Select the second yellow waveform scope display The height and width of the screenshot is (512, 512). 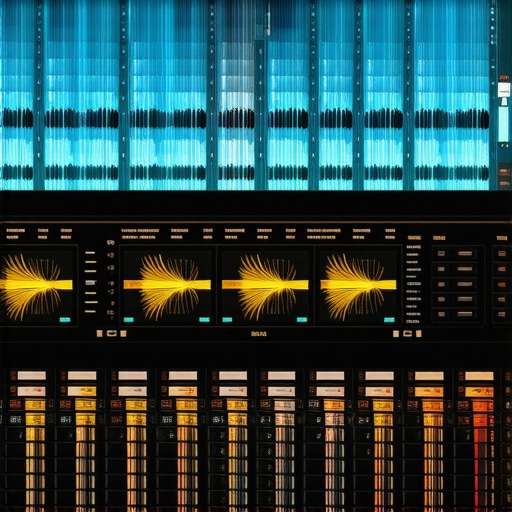click(x=167, y=286)
